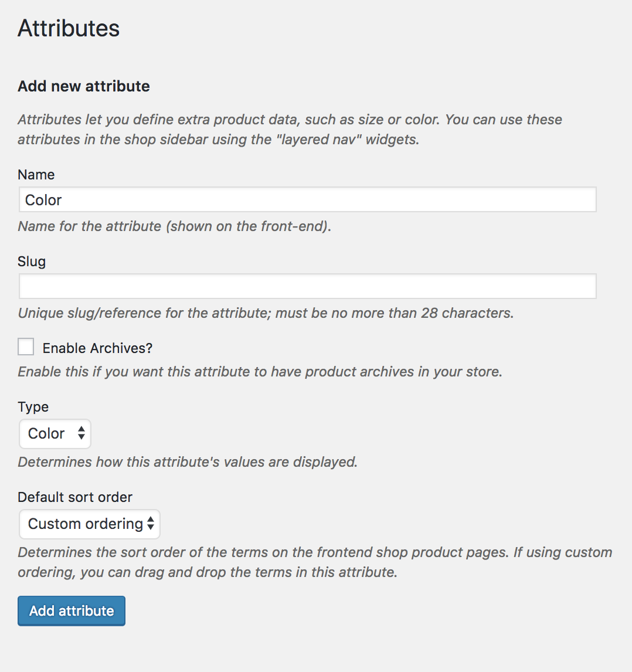The height and width of the screenshot is (672, 632).
Task: Click the 'Add new attribute' section heading
Action: (x=84, y=86)
